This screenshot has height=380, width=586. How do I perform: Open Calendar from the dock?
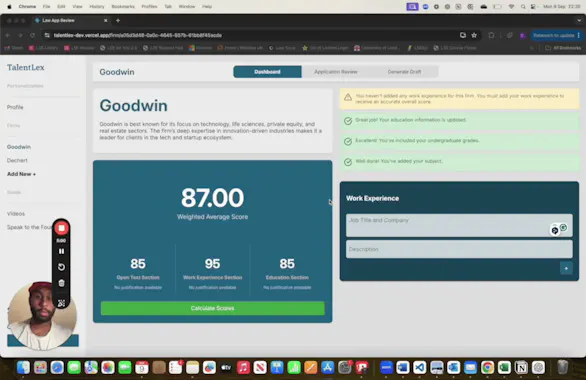(x=142, y=368)
